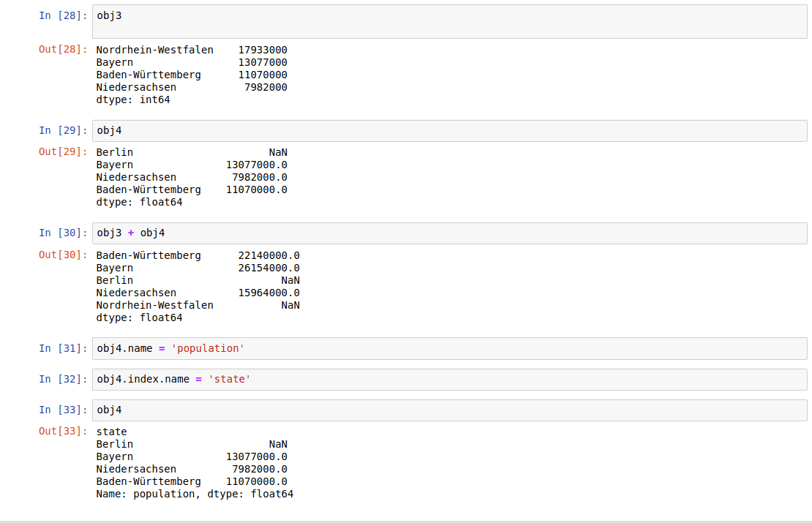Click the Out[33] prompt label
The image size is (812, 523).
[x=63, y=431]
